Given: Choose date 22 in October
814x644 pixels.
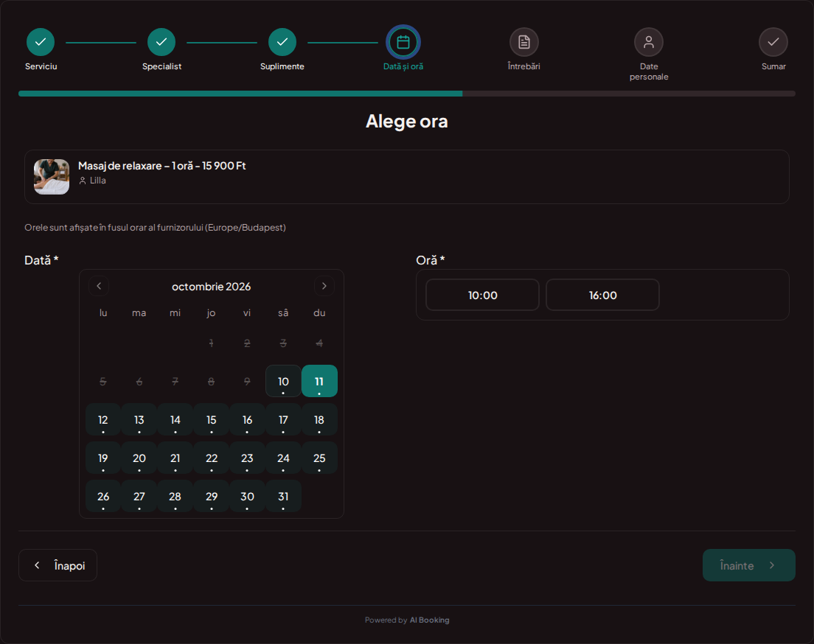Looking at the screenshot, I should (x=212, y=458).
